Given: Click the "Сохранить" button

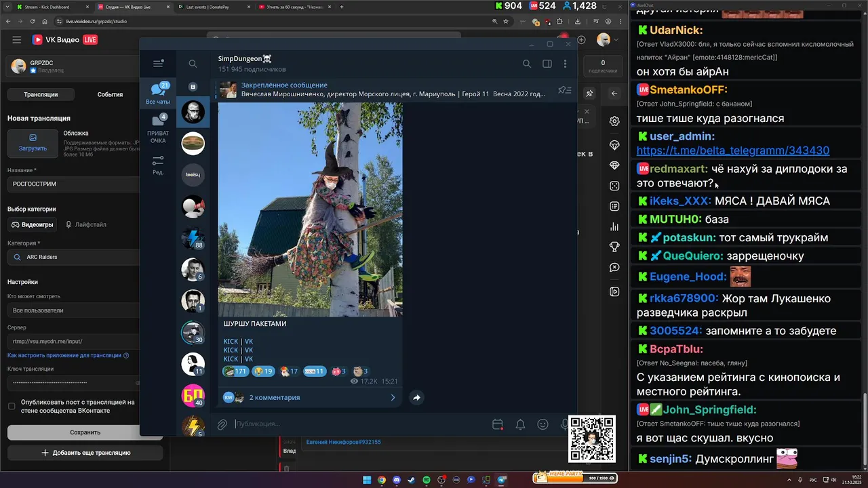Looking at the screenshot, I should coord(85,432).
